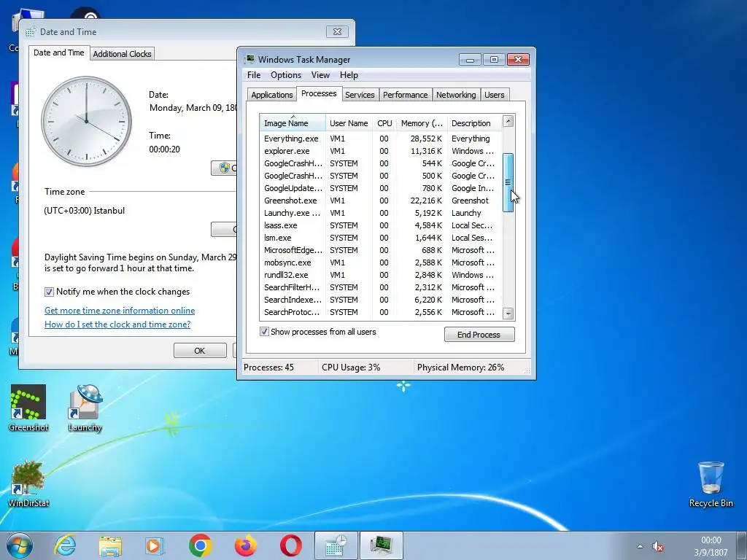
Task: Click the muted volume tray icon
Action: (658, 547)
